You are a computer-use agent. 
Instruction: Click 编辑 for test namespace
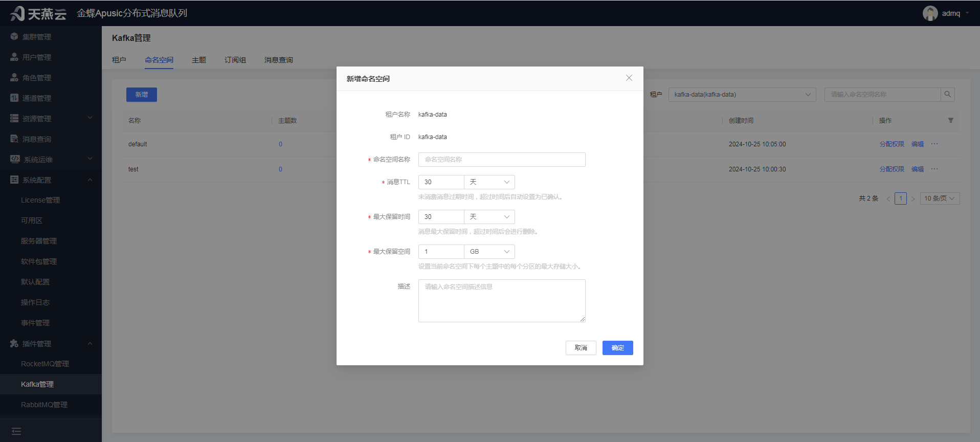click(918, 169)
